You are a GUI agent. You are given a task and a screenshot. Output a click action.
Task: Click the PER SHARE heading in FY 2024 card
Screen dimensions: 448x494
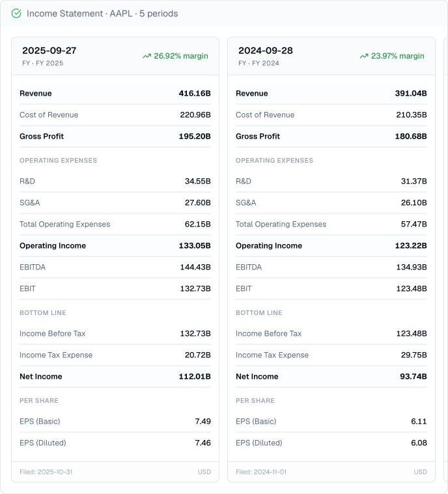point(255,400)
